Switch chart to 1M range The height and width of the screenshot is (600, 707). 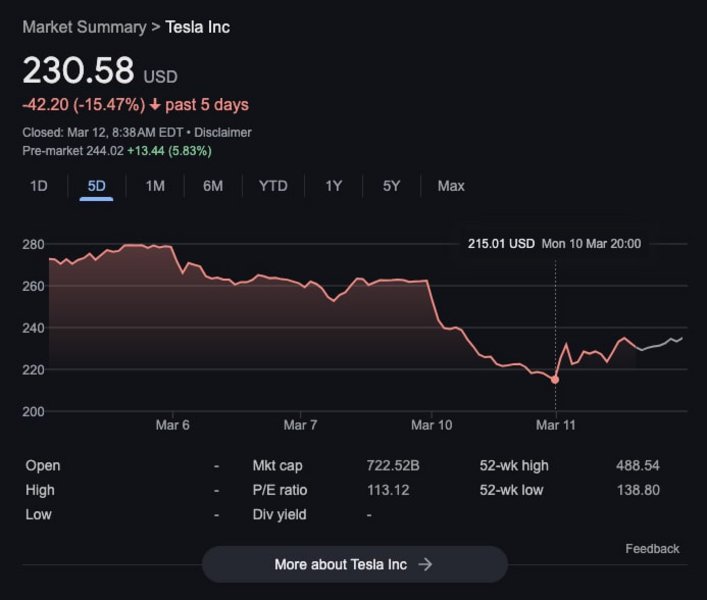[155, 186]
